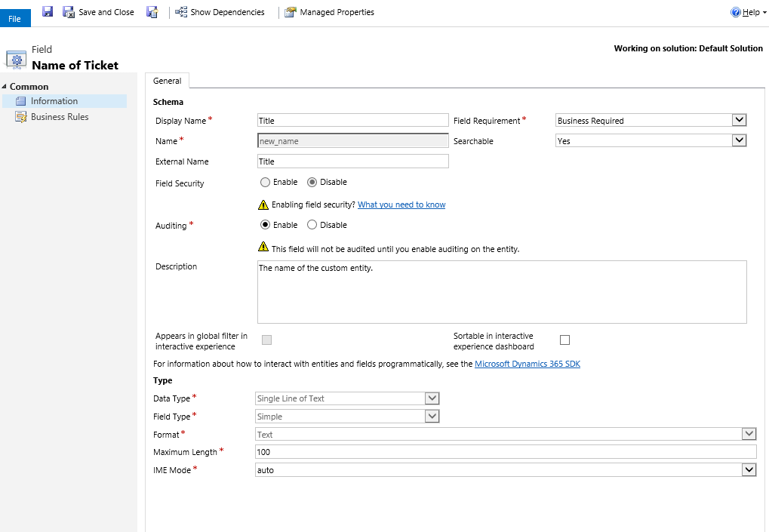The width and height of the screenshot is (769, 532).
Task: Select Disable for Auditing
Action: pyautogui.click(x=312, y=225)
